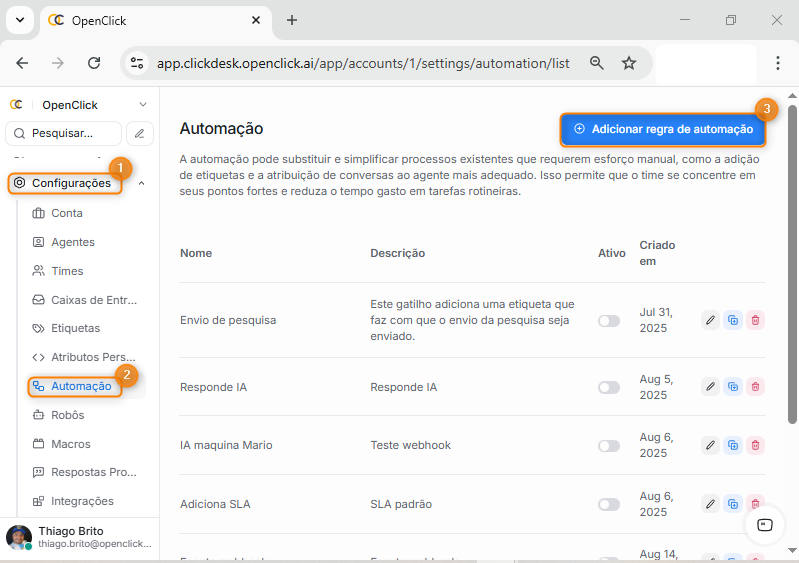Delete the Envio de pesquisa rule

756,320
